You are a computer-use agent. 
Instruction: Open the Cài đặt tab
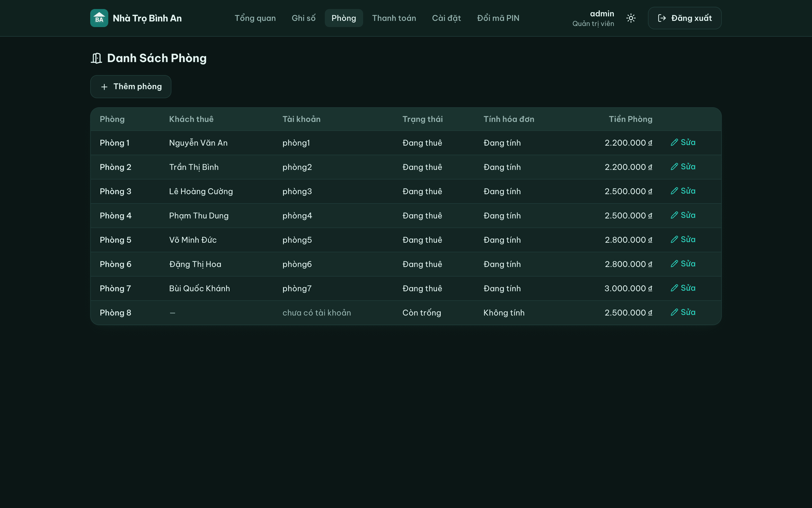pyautogui.click(x=446, y=18)
